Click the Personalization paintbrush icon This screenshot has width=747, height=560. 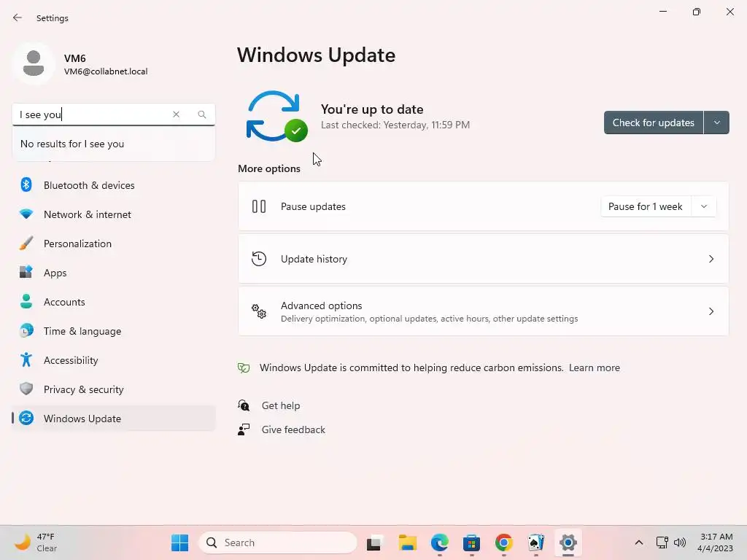[26, 244]
